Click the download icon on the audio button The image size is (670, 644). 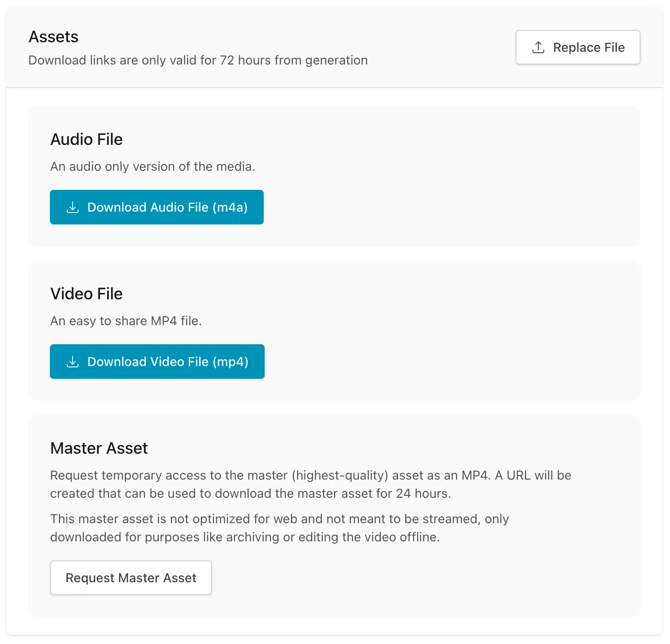[x=73, y=207]
